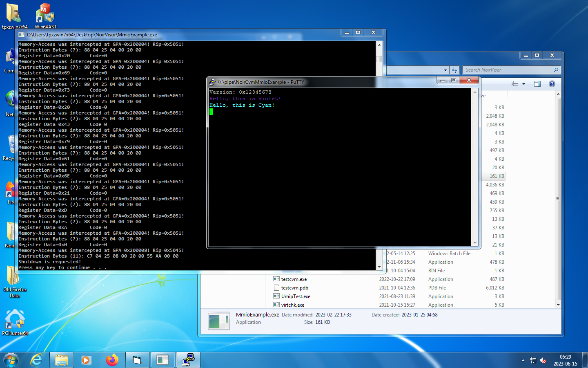Open the network tray icon
Viewport: 588px width, 368px height.
pyautogui.click(x=533, y=360)
